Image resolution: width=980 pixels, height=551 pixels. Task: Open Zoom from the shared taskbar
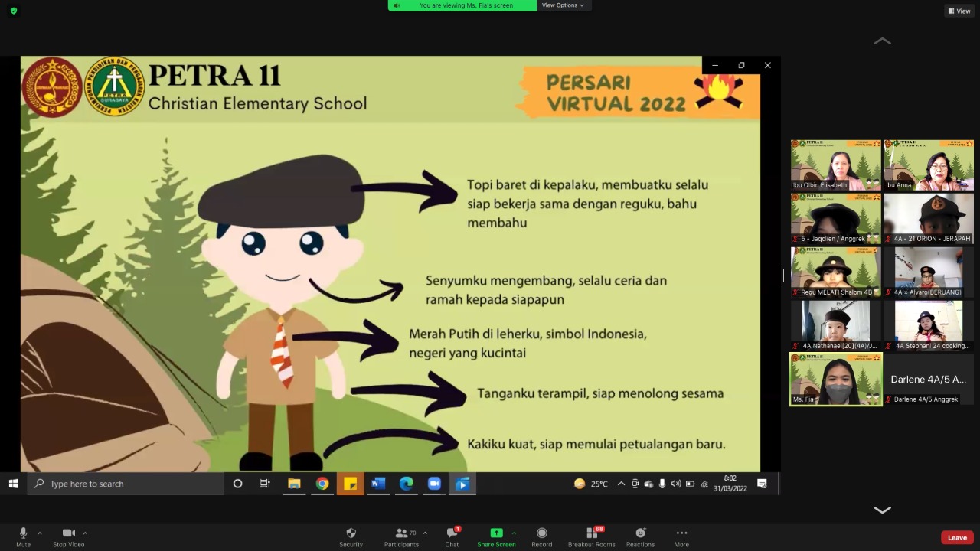434,484
